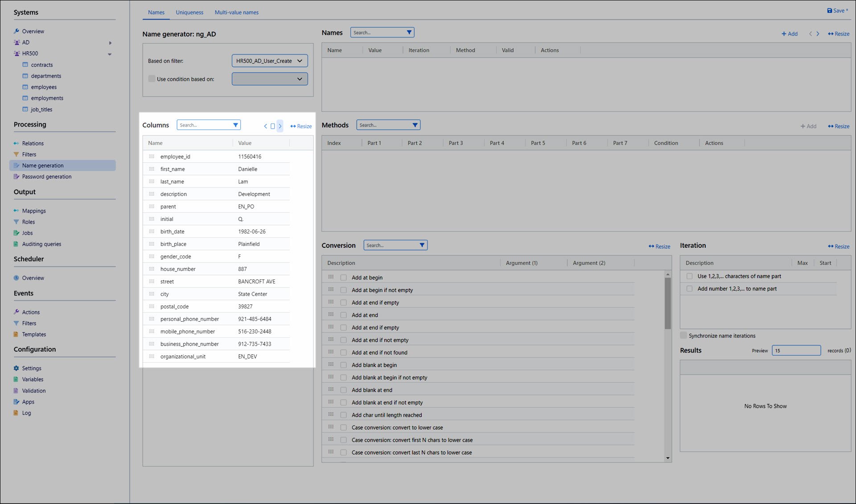Click the Templates icon under Events
The height and width of the screenshot is (504, 856).
16,334
